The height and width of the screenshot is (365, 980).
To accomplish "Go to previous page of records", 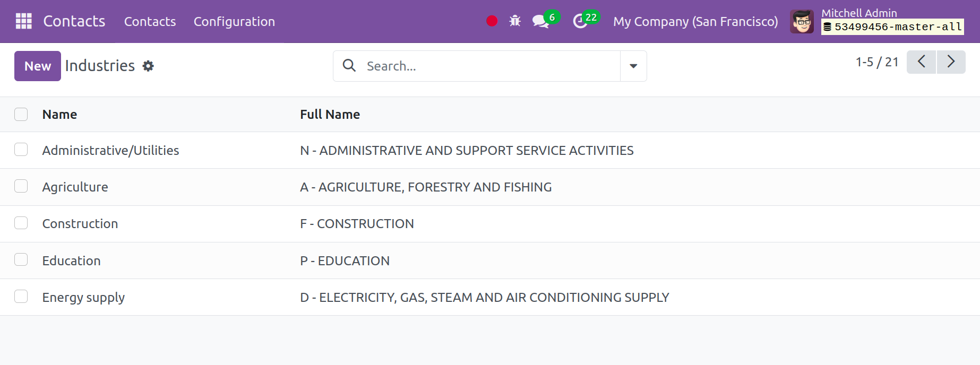I will pos(921,62).
